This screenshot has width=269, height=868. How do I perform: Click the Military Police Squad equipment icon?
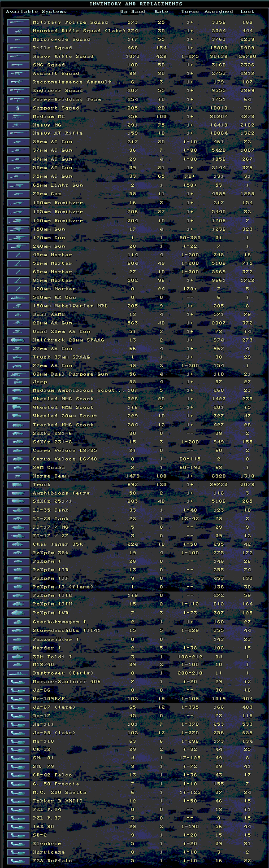[x=18, y=22]
